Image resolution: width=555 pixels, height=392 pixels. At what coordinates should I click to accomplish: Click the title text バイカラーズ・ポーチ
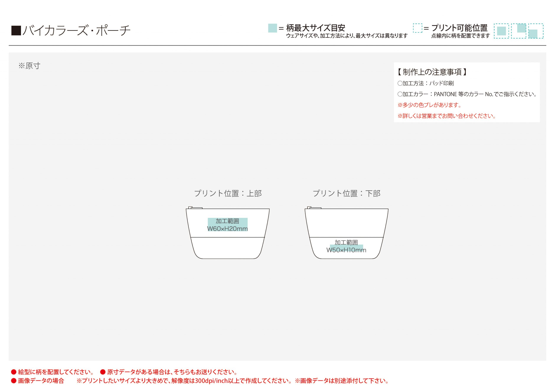point(77,31)
